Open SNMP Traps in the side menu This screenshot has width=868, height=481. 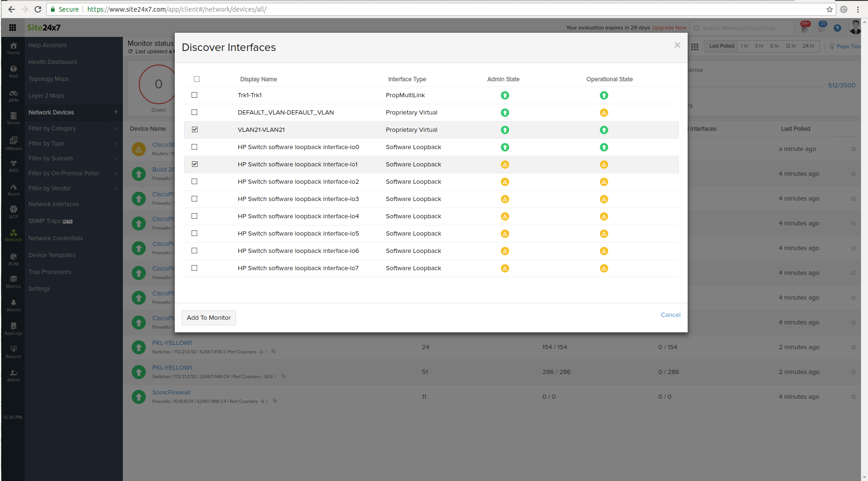pyautogui.click(x=50, y=221)
